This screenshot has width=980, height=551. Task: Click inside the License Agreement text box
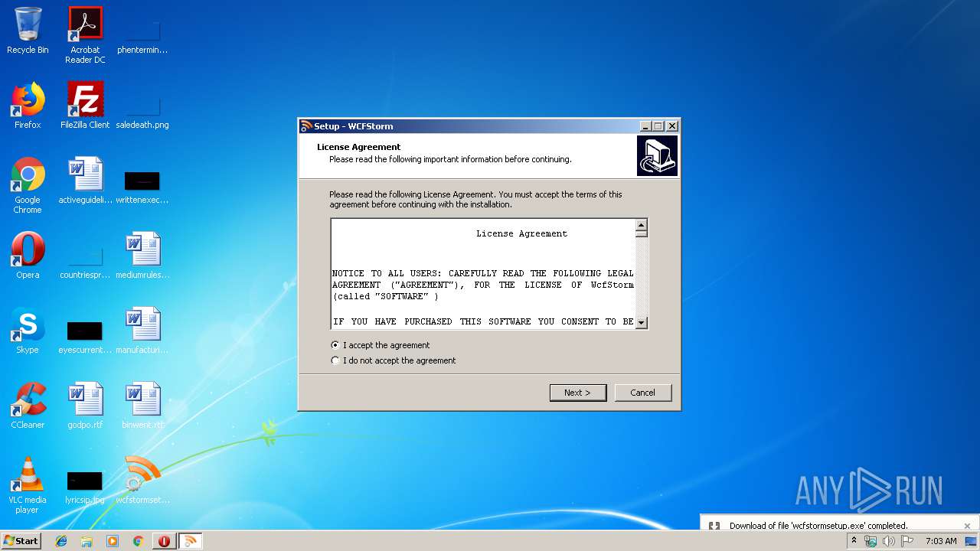click(x=483, y=274)
